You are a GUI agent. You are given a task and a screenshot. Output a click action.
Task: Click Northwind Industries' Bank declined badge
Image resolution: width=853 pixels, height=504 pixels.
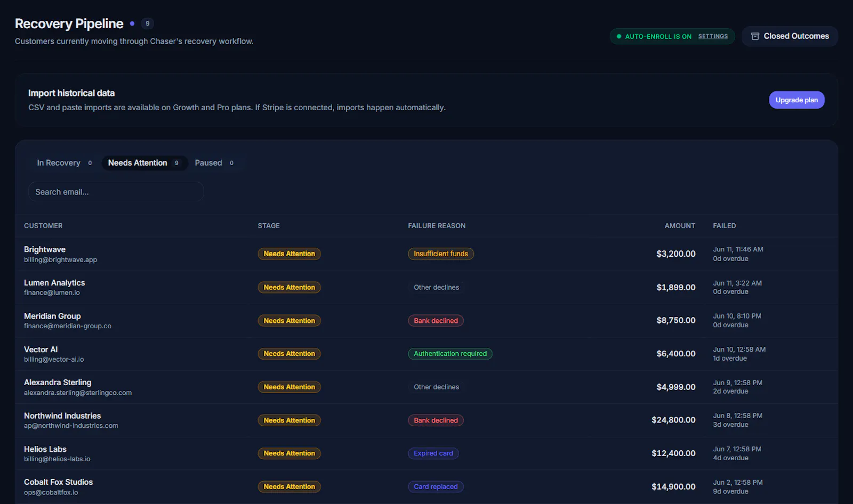pos(436,420)
